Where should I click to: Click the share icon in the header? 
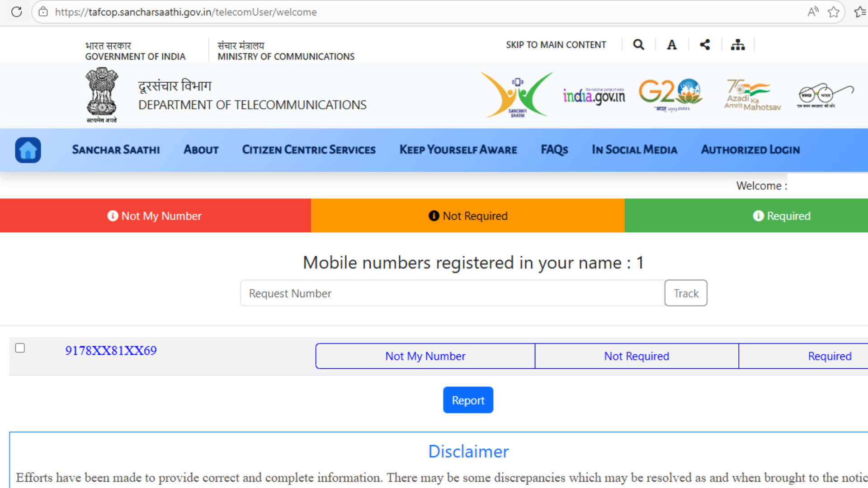click(x=705, y=44)
